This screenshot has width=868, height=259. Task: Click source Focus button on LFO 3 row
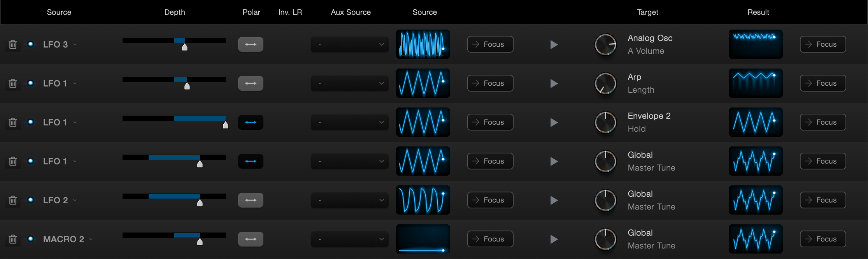point(490,44)
